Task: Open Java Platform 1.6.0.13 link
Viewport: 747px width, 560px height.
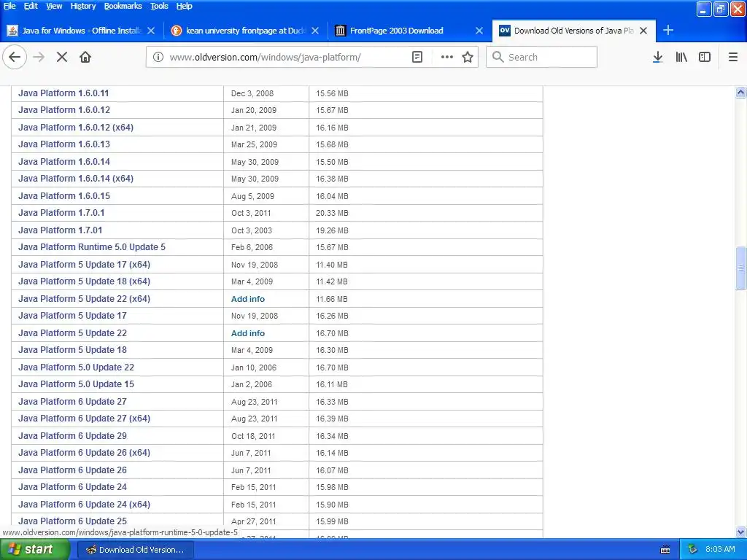Action: coord(64,144)
